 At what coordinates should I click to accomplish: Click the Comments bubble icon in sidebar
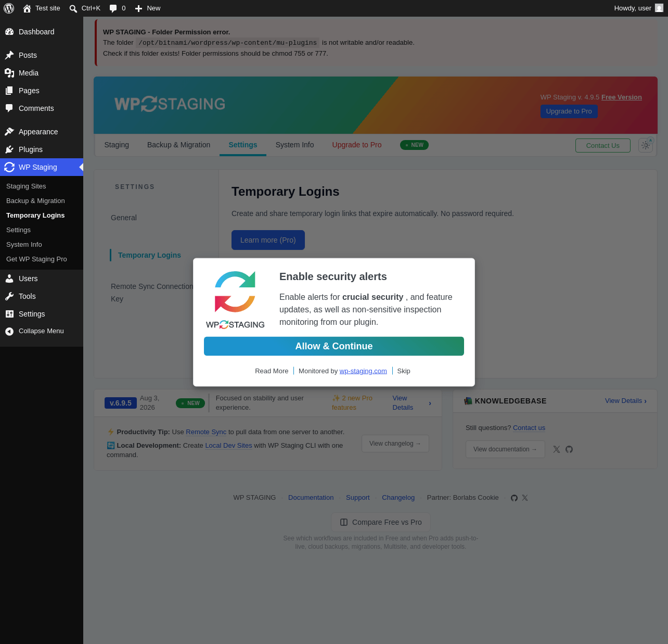[x=9, y=108]
